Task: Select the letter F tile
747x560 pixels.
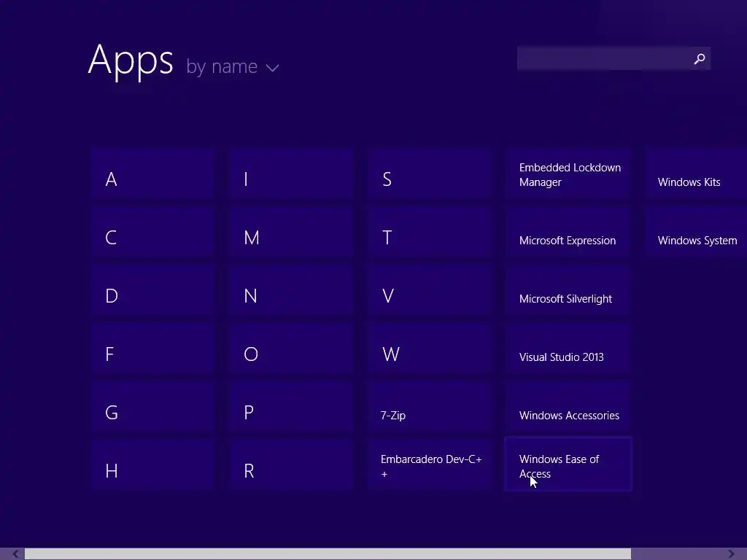Action: [152, 349]
